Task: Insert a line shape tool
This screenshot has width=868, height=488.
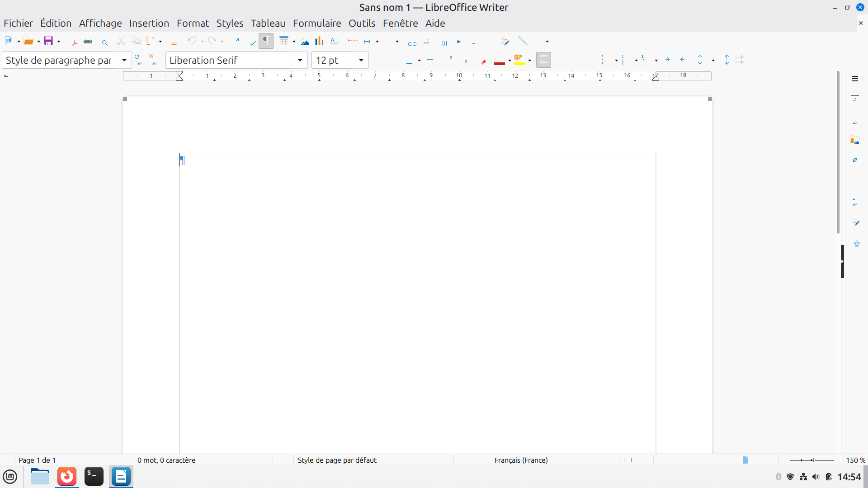Action: pos(523,41)
